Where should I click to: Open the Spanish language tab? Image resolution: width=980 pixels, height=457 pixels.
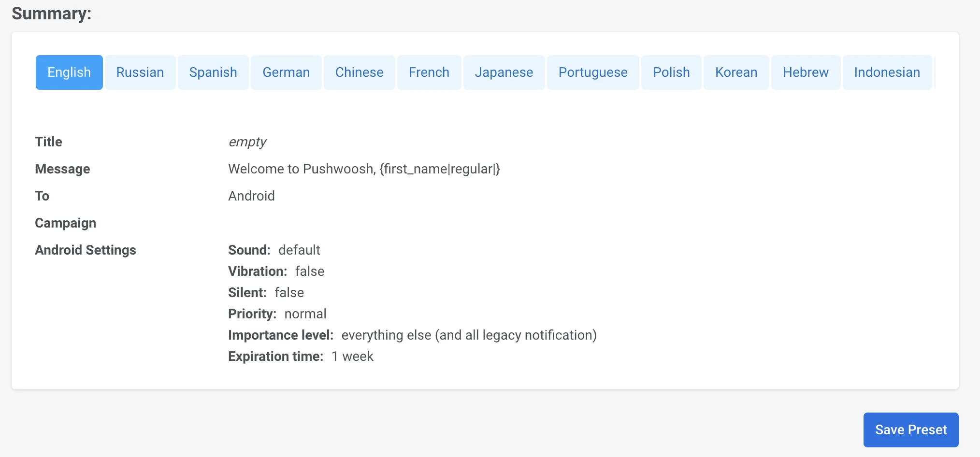(x=213, y=72)
